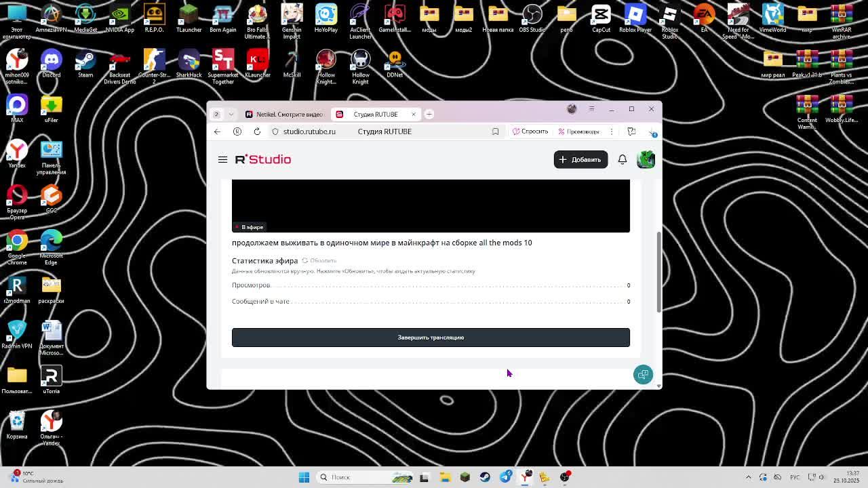Click the Промокоды button
Screen dimensions: 868x488
[578, 131]
